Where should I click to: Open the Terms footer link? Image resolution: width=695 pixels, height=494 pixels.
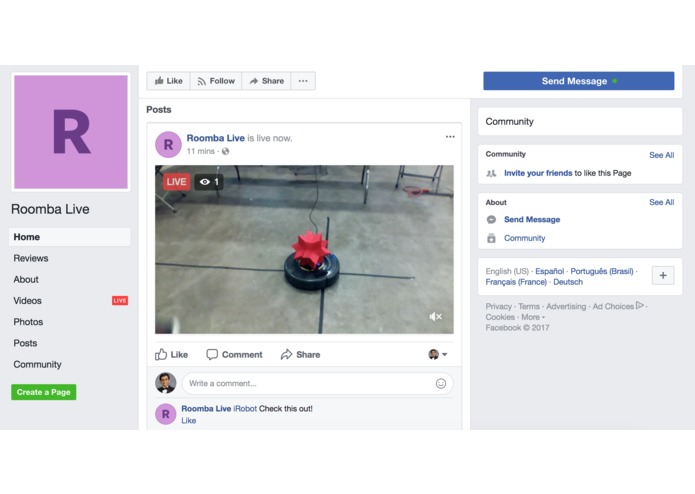[529, 306]
